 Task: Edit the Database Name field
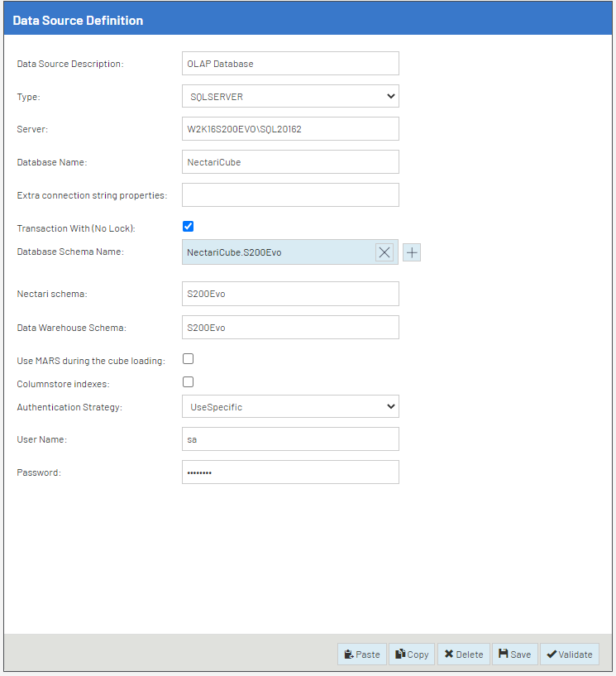click(290, 162)
